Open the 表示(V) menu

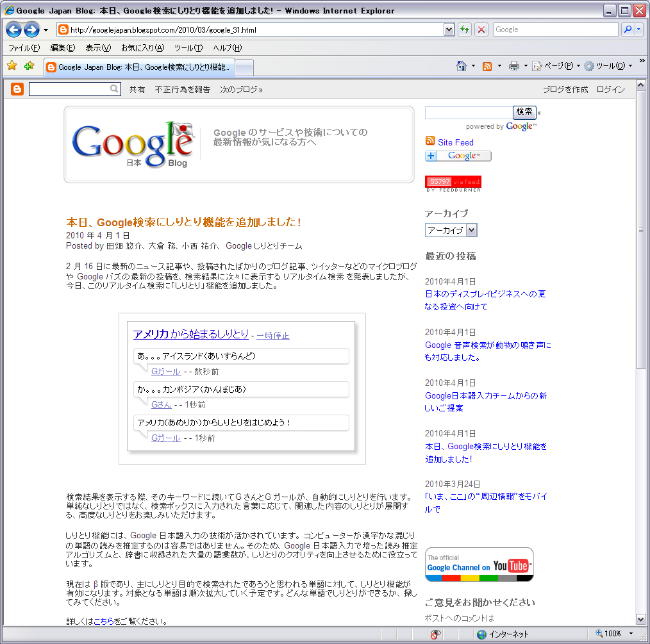tap(98, 47)
